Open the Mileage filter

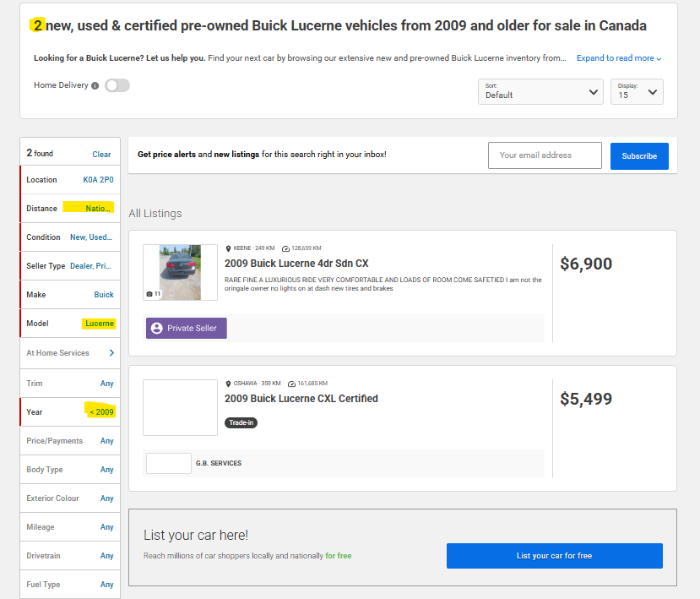(x=70, y=527)
